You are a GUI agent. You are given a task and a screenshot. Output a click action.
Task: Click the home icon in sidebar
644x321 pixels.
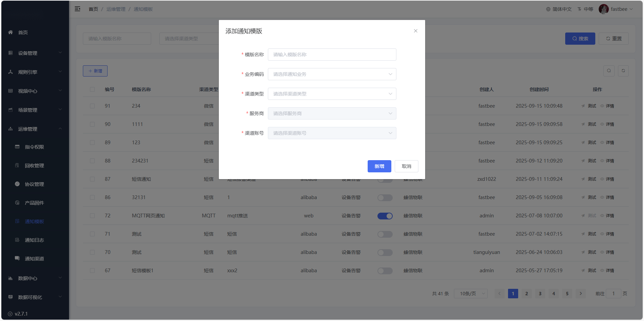click(x=10, y=33)
